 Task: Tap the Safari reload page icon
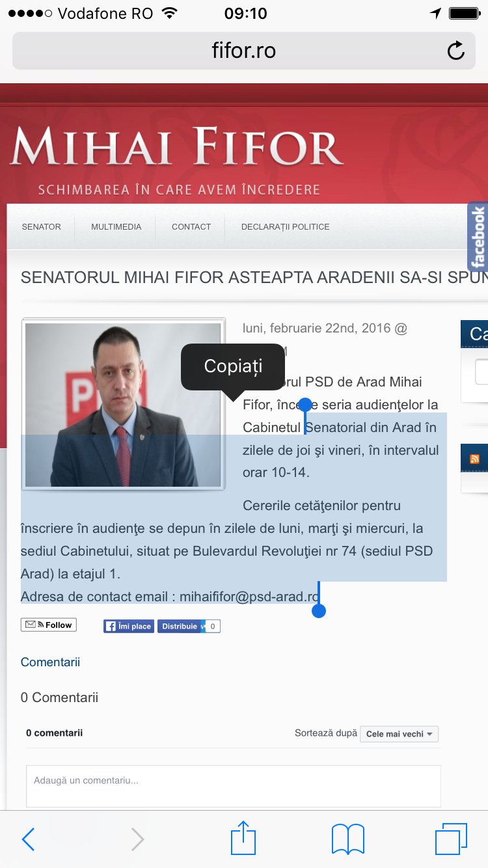click(456, 51)
